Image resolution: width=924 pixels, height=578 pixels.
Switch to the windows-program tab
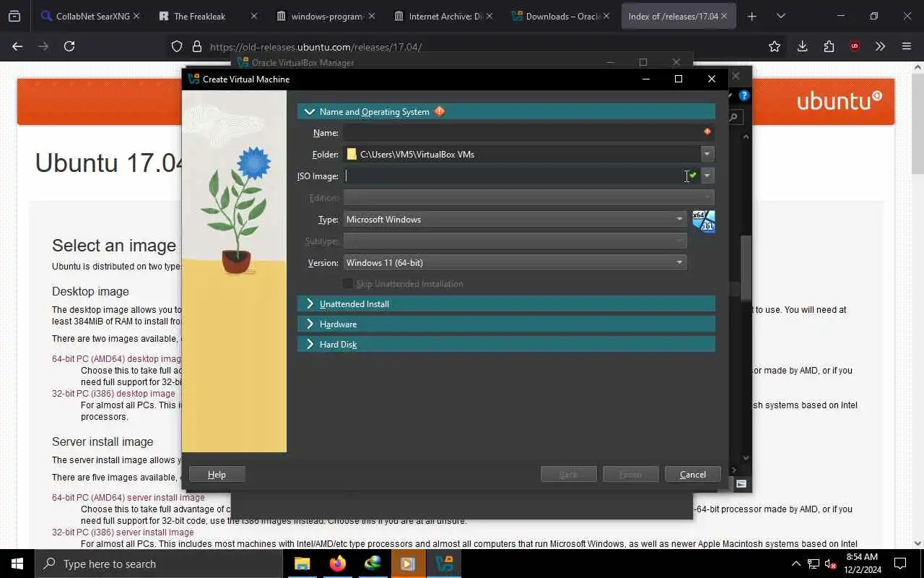(x=326, y=16)
